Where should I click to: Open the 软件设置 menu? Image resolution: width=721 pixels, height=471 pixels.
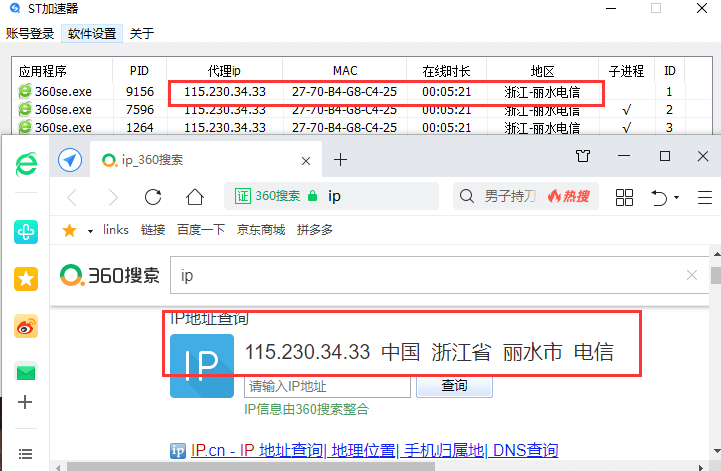click(92, 33)
